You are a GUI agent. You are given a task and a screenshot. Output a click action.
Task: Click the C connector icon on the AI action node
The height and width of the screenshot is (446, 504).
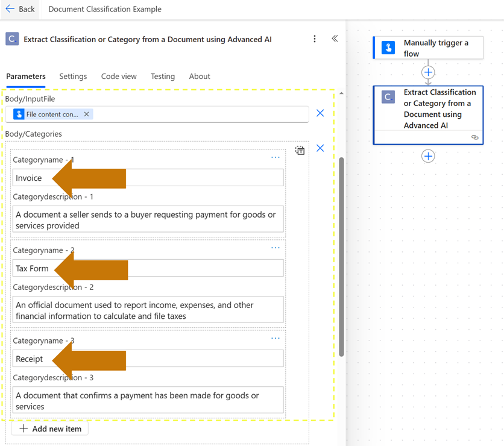[388, 96]
